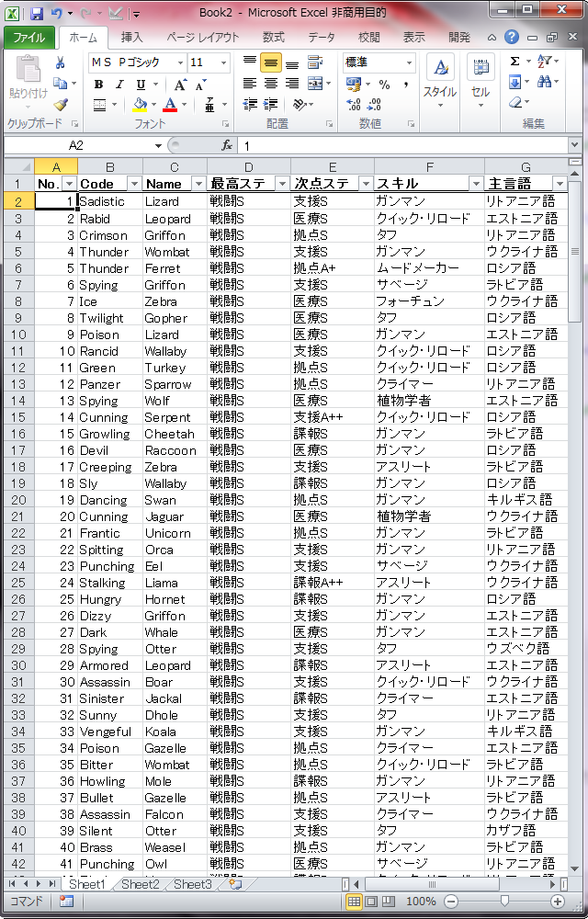Switch to Page Layout view button
This screenshot has width=588, height=919.
(x=371, y=902)
